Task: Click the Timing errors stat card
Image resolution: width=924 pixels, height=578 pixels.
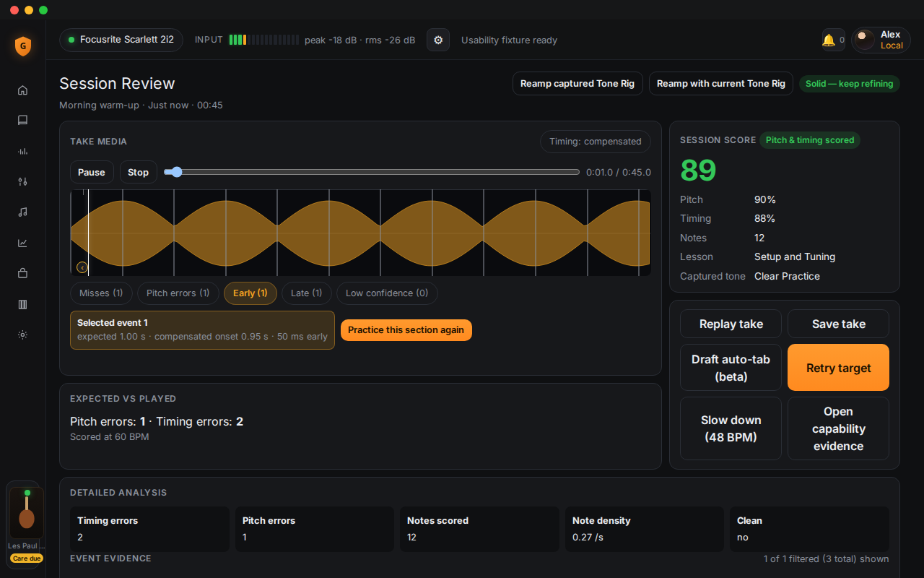Action: tap(150, 529)
